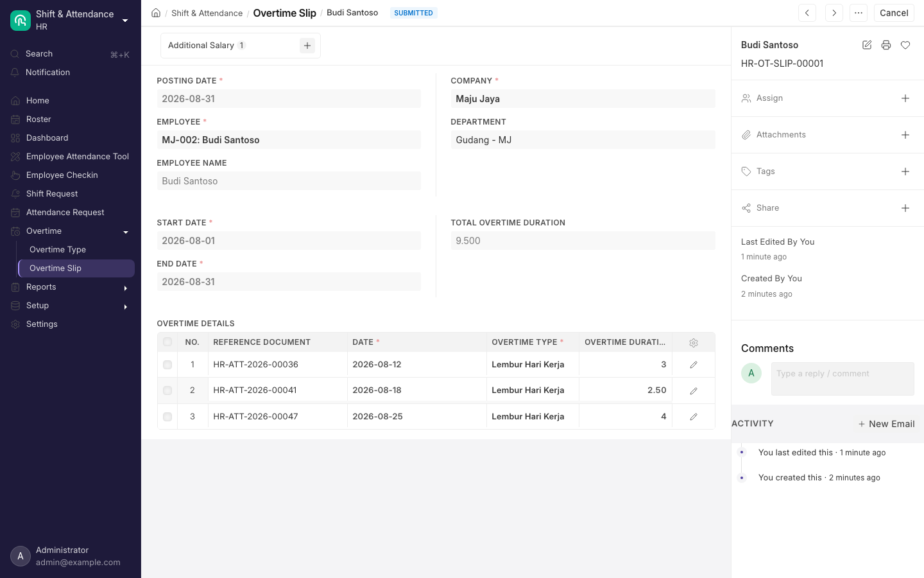Edit row HR-ATT-2026-00041 with pencil icon

(694, 390)
